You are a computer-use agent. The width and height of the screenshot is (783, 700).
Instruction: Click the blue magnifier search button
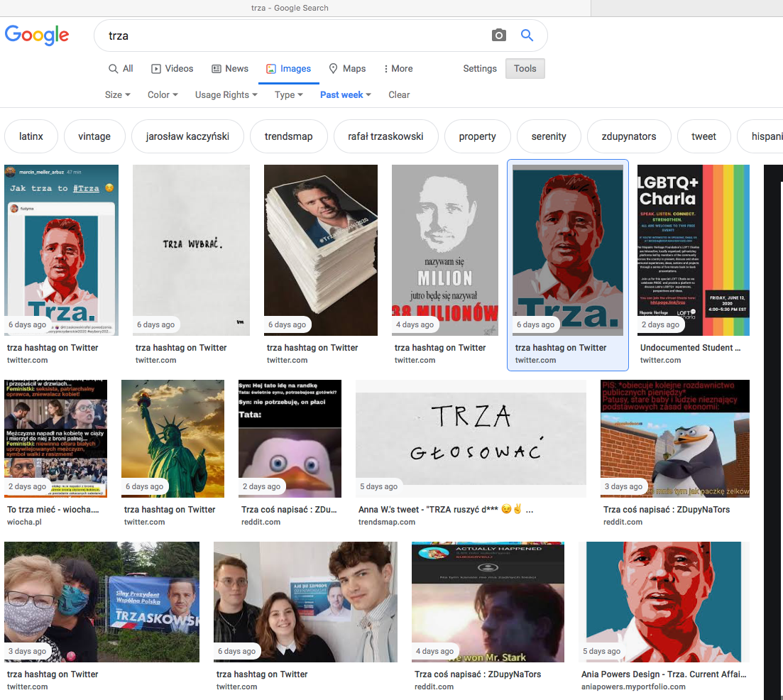coord(527,35)
